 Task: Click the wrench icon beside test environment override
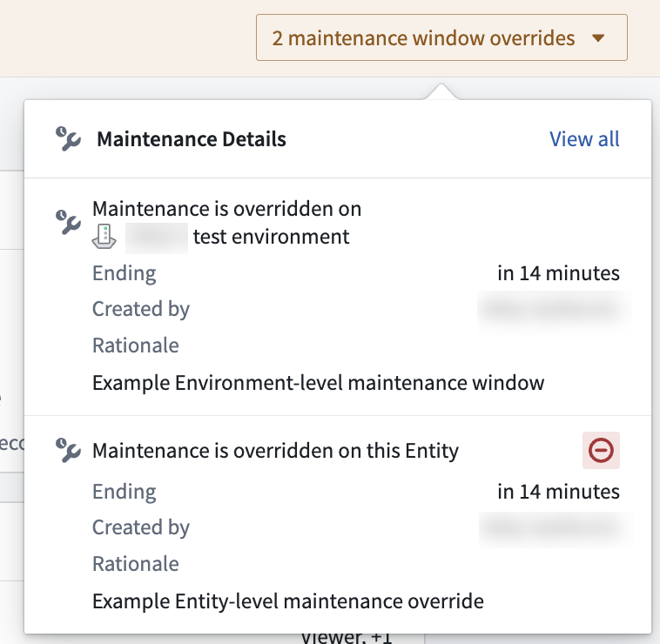pyautogui.click(x=68, y=222)
